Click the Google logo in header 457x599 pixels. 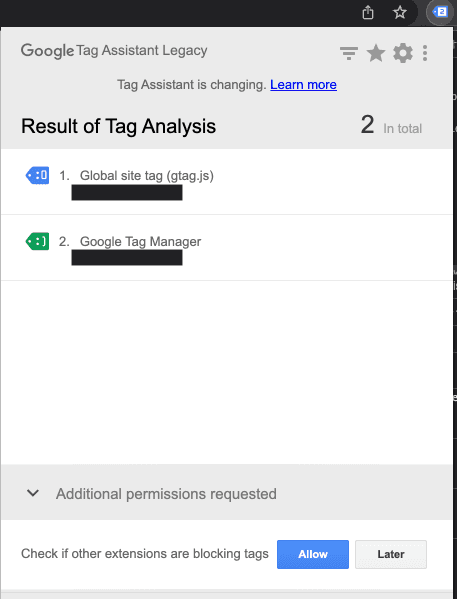pyautogui.click(x=47, y=51)
